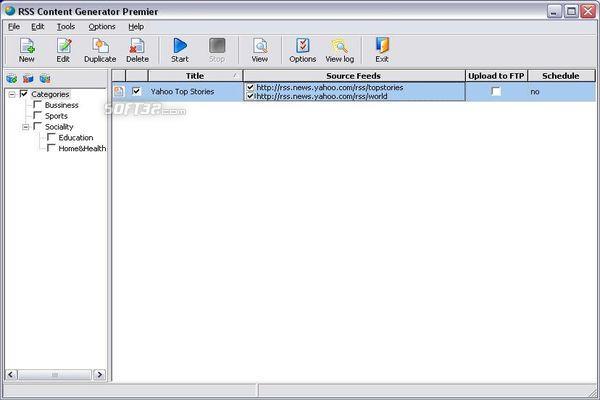
Task: Check the Home&Health category checkbox
Action: (51, 148)
